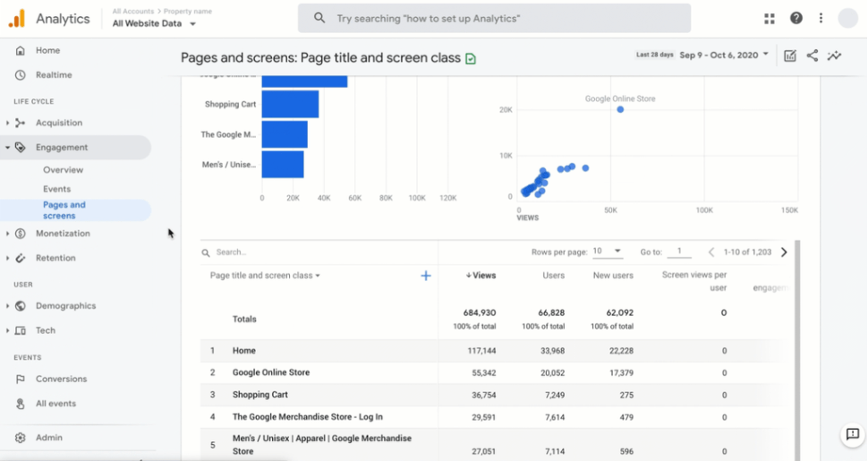Viewport: 868px width, 461px height.
Task: Open the Insights sparkline icon
Action: 834,55
